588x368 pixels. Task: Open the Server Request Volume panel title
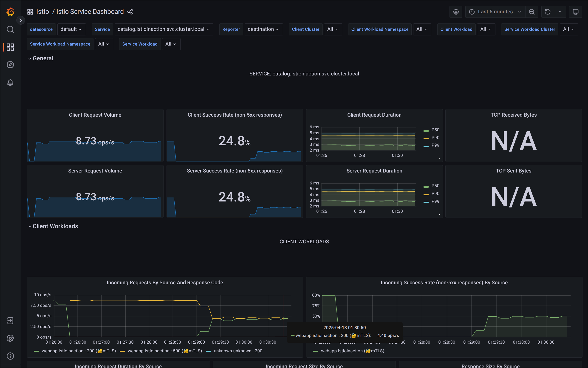[95, 171]
